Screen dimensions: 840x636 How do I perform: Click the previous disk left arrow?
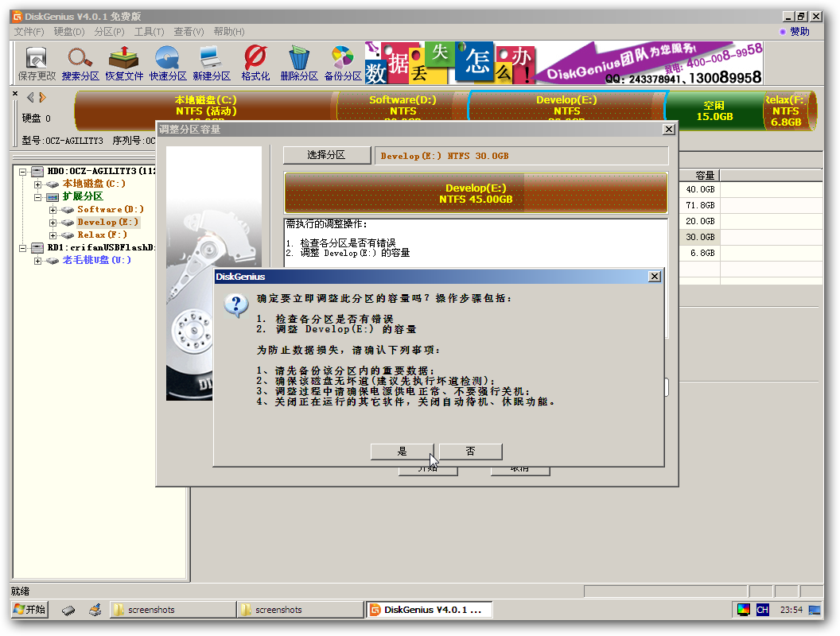[30, 98]
